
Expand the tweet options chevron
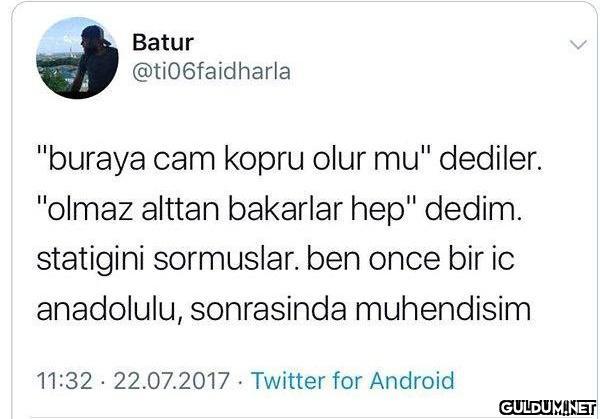578,45
